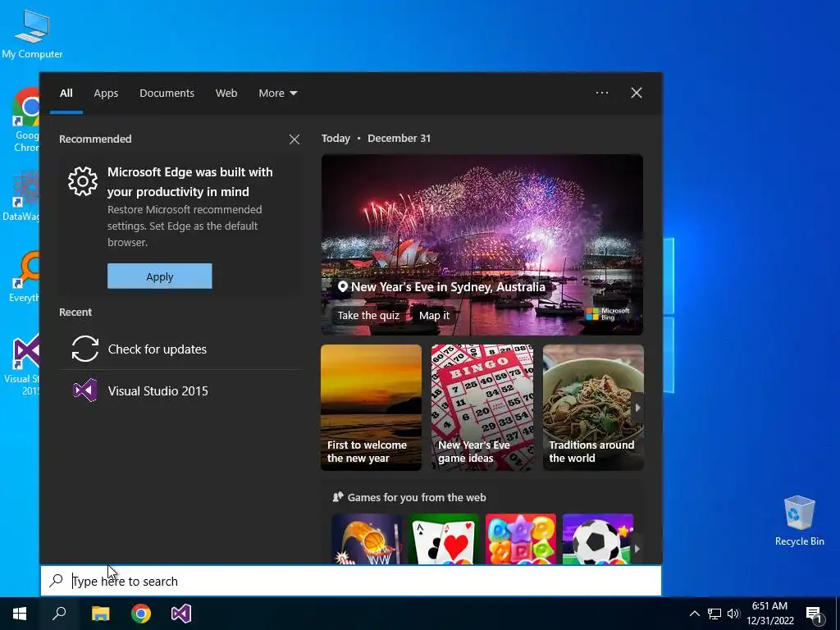Switch to the Apps search tab
The width and height of the screenshot is (840, 630).
click(106, 93)
